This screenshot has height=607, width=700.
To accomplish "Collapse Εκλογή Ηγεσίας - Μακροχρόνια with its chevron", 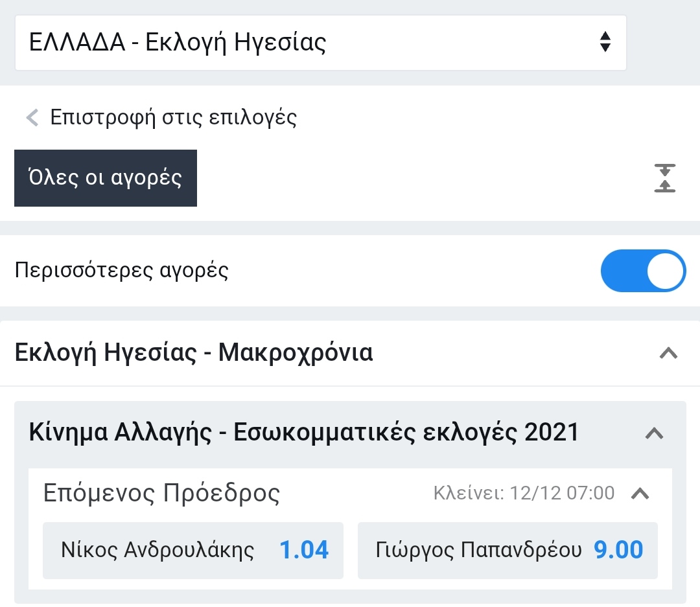I will tap(668, 353).
